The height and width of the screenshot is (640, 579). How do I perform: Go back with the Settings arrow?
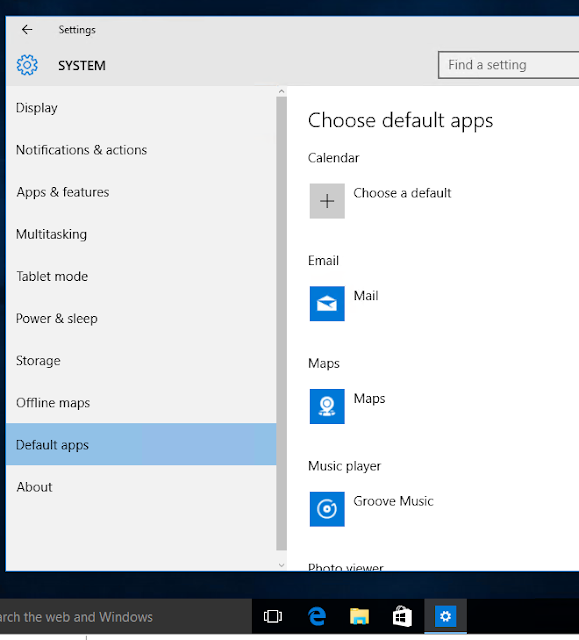(x=27, y=29)
